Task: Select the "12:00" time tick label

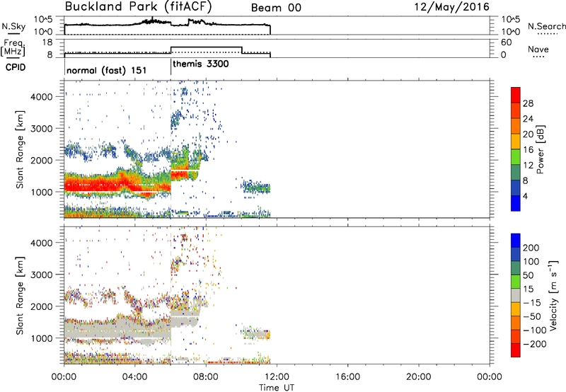Action: click(x=277, y=377)
